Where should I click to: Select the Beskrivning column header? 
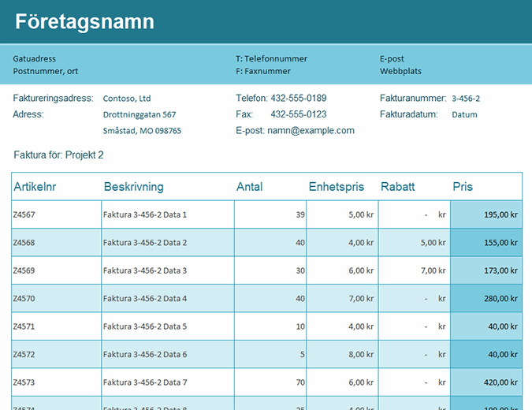(133, 187)
